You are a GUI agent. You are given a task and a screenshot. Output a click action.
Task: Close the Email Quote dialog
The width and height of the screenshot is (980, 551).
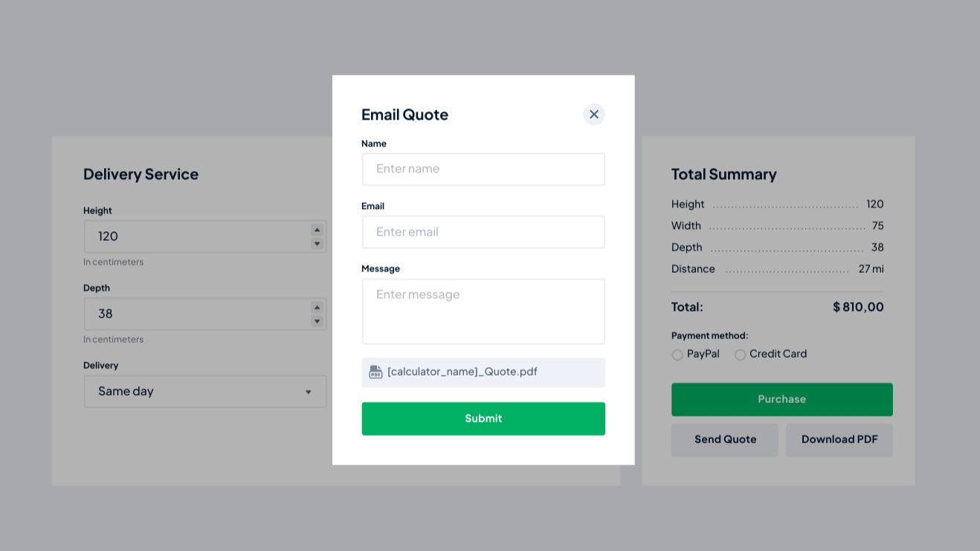(593, 115)
